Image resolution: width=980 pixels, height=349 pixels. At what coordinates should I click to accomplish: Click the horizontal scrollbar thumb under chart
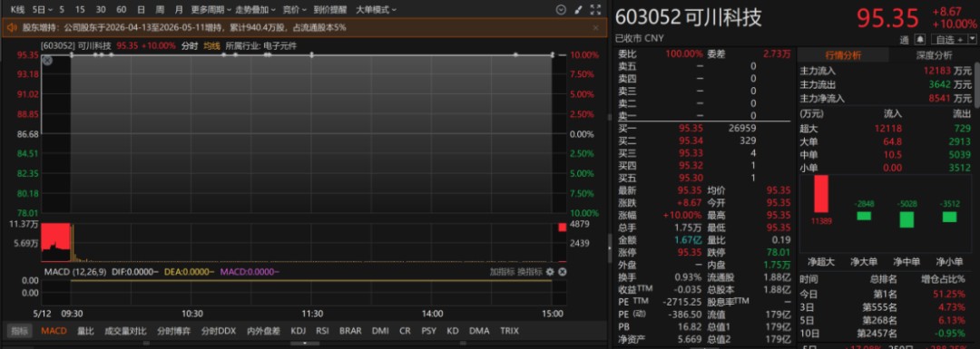[304, 343]
